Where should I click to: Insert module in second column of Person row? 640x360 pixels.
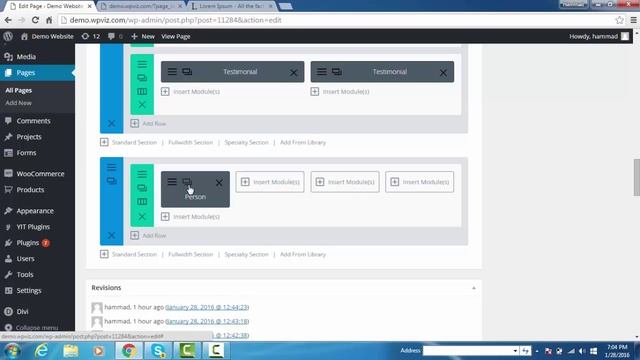[x=270, y=182]
